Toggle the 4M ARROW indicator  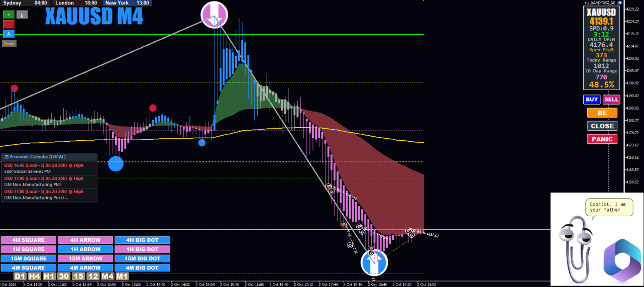(85, 268)
